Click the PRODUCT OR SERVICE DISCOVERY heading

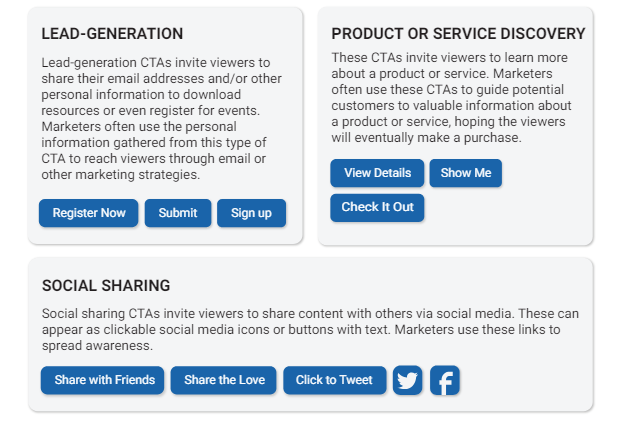click(458, 34)
